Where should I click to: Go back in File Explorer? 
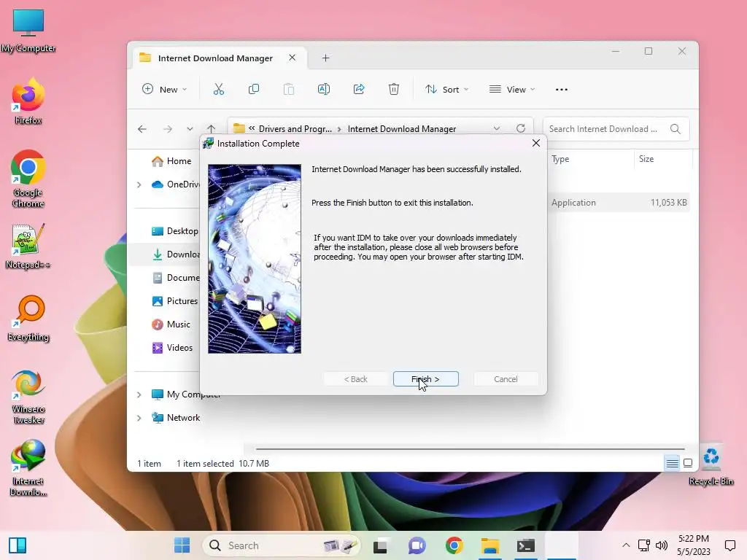[142, 129]
